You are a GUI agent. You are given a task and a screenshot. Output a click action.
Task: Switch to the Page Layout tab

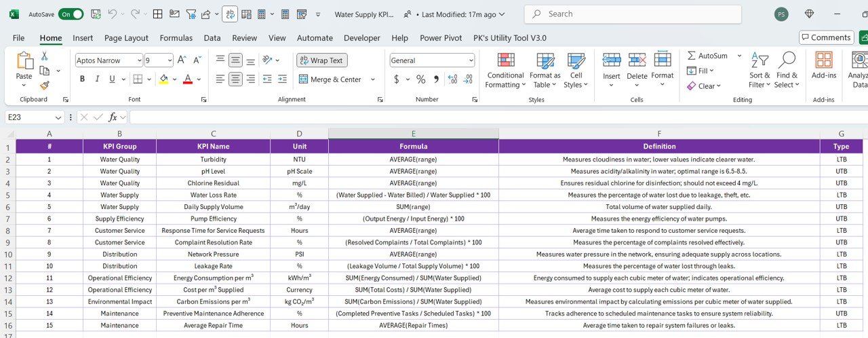pyautogui.click(x=126, y=38)
